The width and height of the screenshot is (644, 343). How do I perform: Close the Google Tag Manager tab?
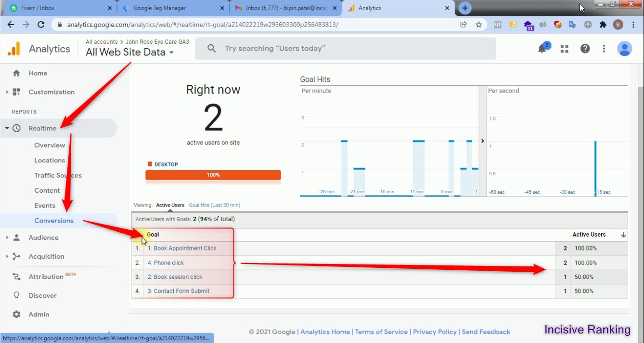tap(222, 8)
